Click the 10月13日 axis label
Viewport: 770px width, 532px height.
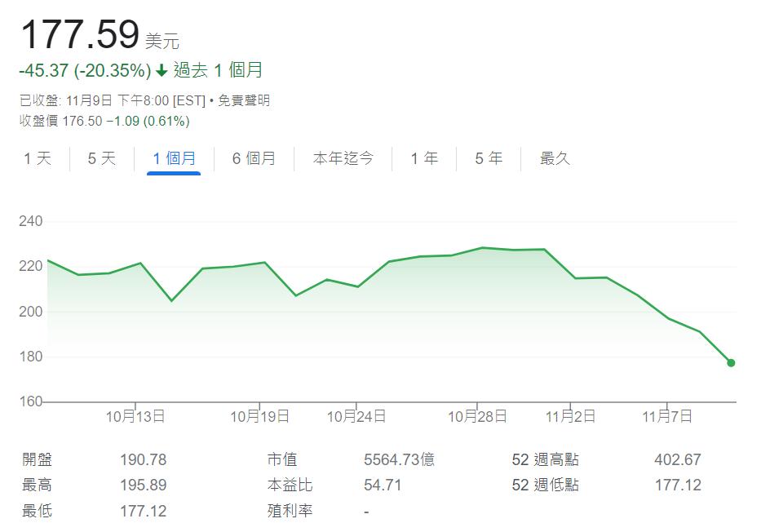pyautogui.click(x=135, y=417)
